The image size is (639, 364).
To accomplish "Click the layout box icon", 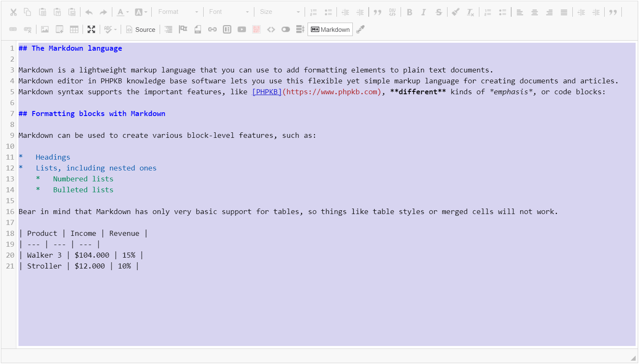I will tap(227, 29).
